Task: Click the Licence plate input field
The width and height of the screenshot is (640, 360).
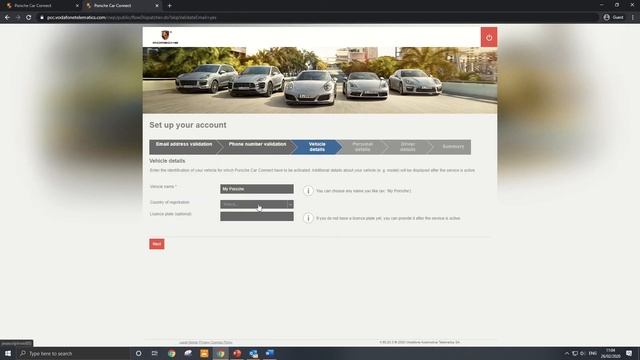Action: 257,216
